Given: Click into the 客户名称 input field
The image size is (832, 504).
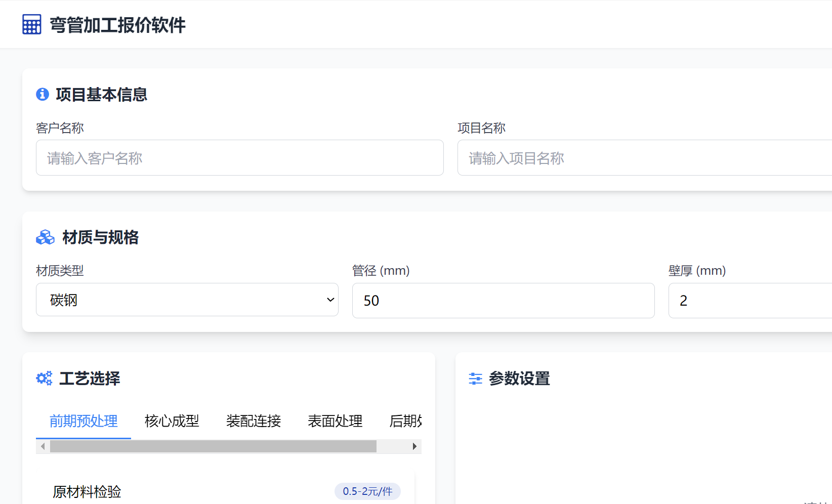Looking at the screenshot, I should pos(239,158).
